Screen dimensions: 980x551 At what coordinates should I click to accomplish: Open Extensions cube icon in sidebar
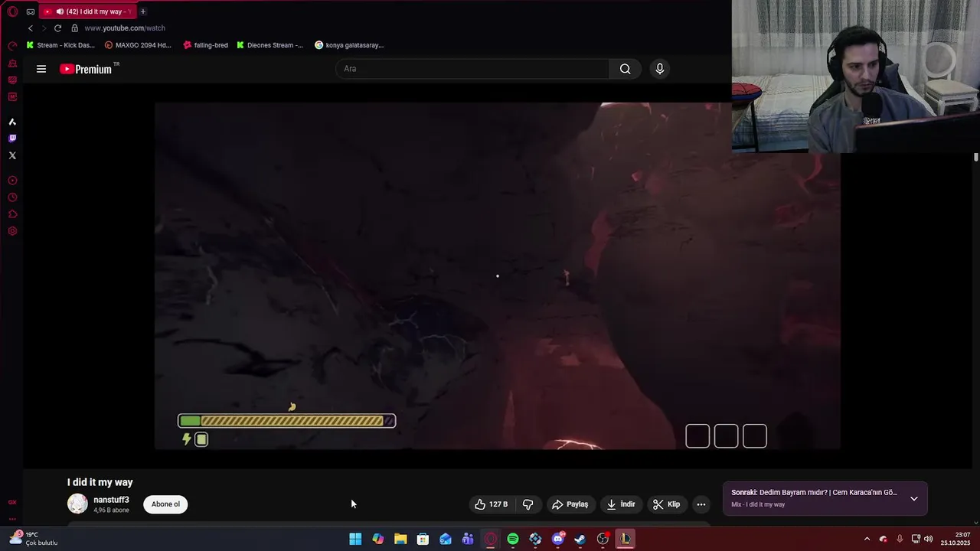[12, 214]
